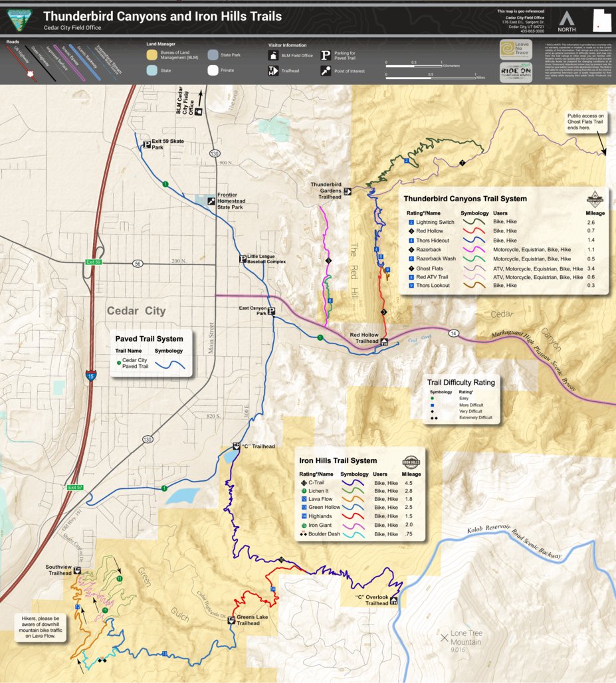Click "Iron Giant" in the Iron Hills legend
The width and height of the screenshot is (616, 683).
[x=320, y=526]
